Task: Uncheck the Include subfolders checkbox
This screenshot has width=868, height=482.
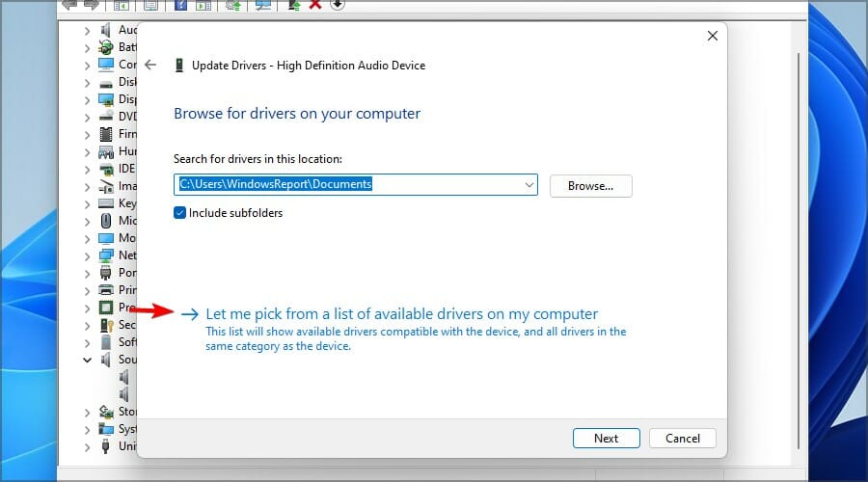Action: tap(179, 212)
